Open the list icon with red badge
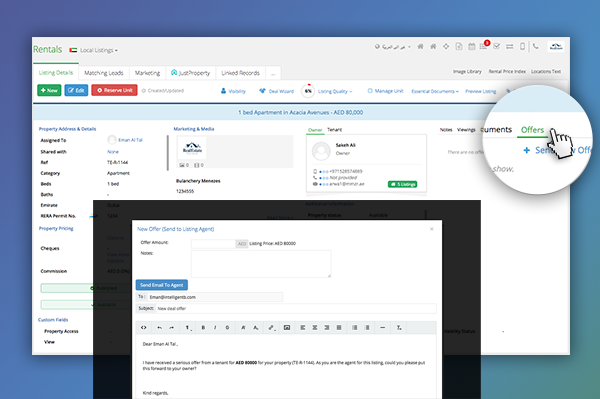The image size is (600, 399). [484, 46]
